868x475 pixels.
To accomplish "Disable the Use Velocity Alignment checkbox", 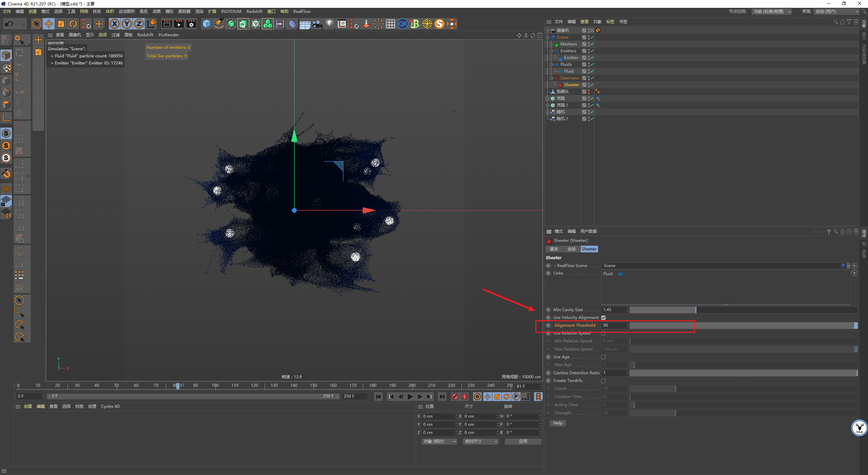I will pos(603,318).
